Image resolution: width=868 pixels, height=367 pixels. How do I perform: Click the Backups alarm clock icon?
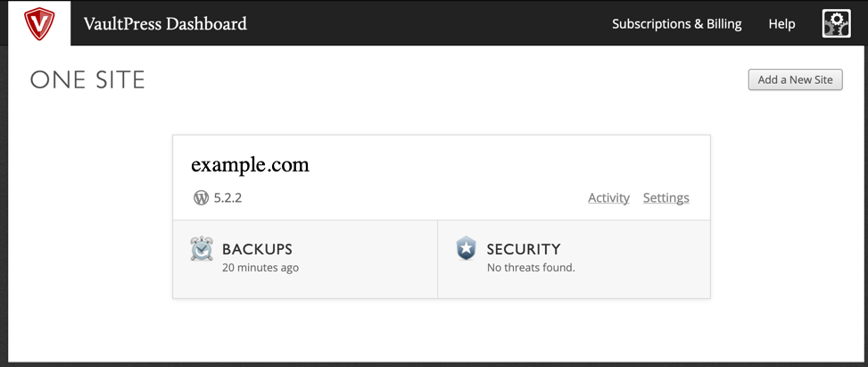pos(202,249)
